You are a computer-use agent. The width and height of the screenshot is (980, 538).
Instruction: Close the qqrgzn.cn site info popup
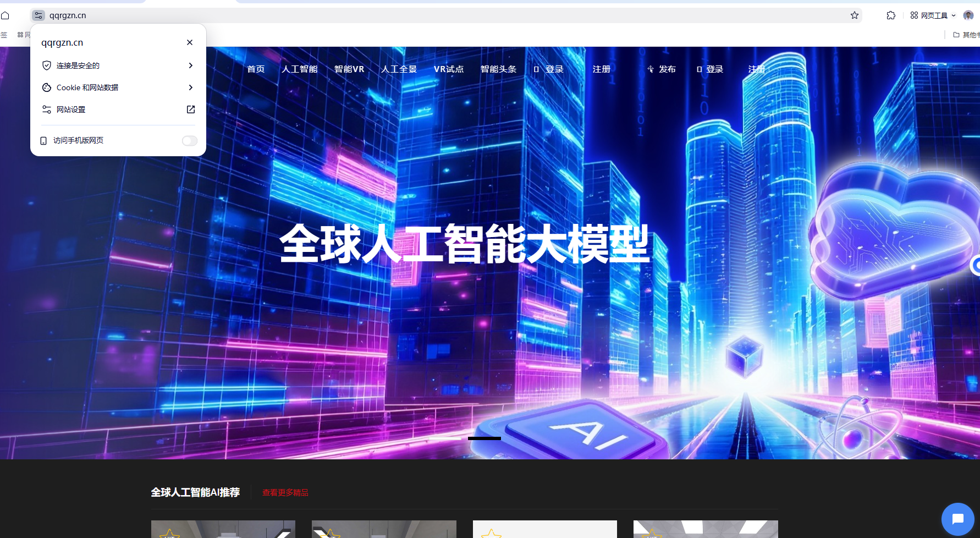click(x=190, y=42)
